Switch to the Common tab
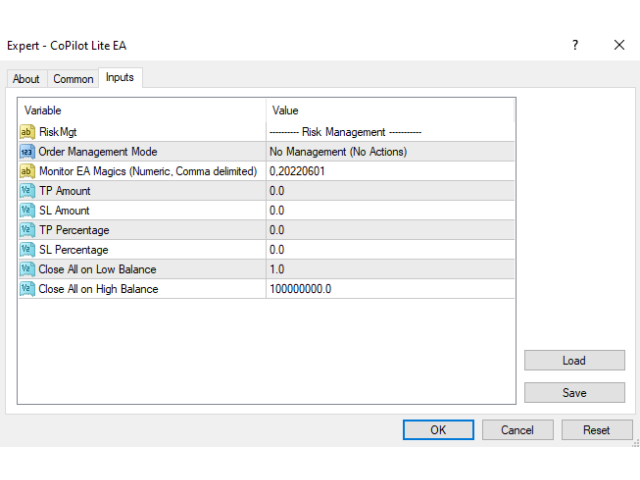Image resolution: width=640 pixels, height=480 pixels. 73,78
